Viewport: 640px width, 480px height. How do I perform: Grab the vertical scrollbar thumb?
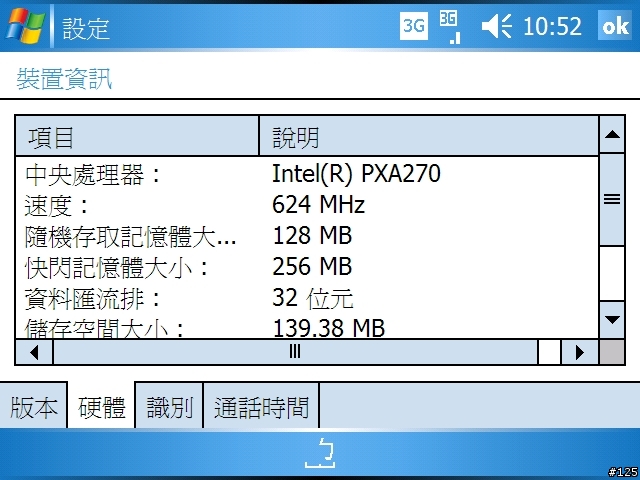tap(612, 200)
